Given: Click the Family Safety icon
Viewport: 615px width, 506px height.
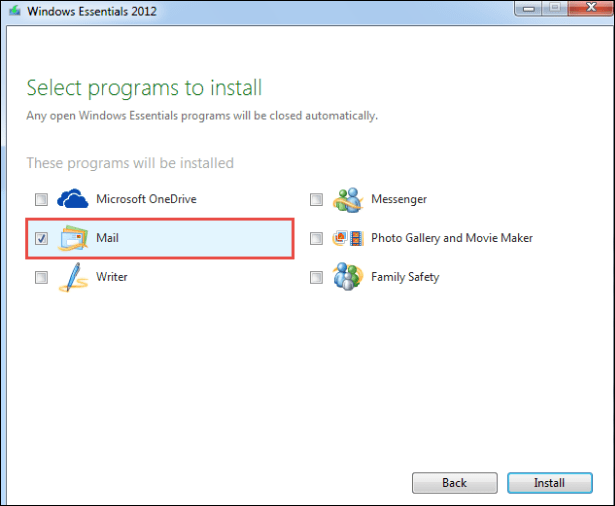Looking at the screenshot, I should [348, 277].
